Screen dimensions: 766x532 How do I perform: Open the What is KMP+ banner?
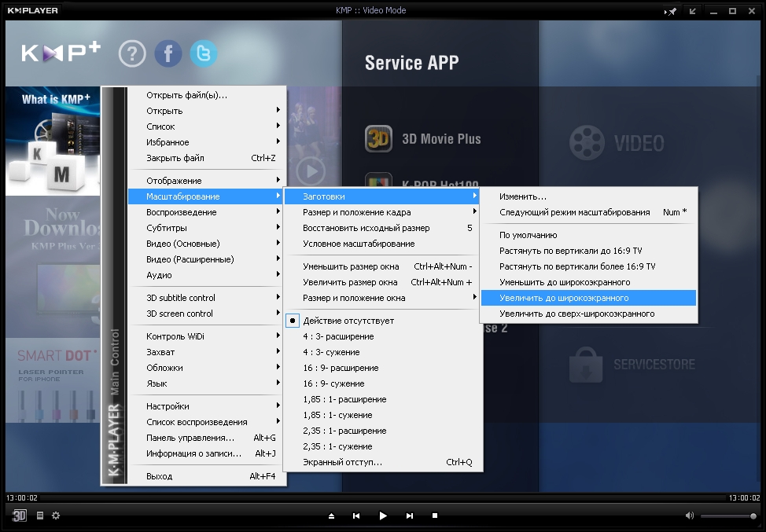[x=53, y=141]
